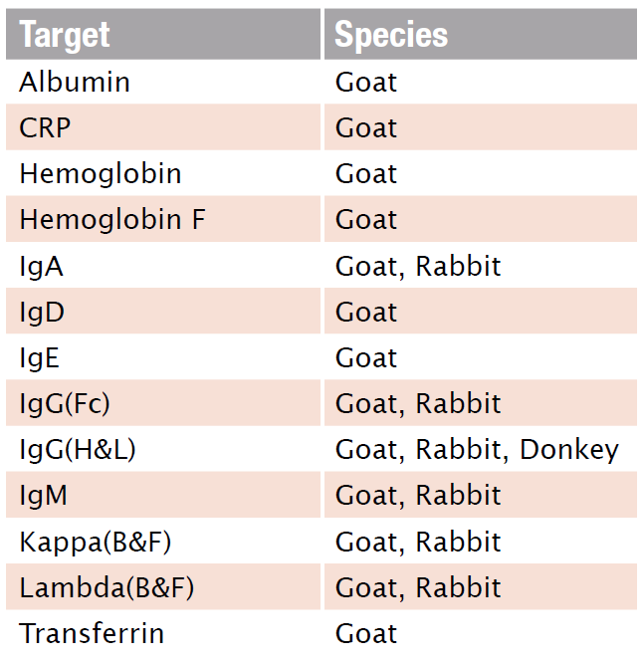644x663 pixels.
Task: Click the Species column header
Action: point(391,35)
